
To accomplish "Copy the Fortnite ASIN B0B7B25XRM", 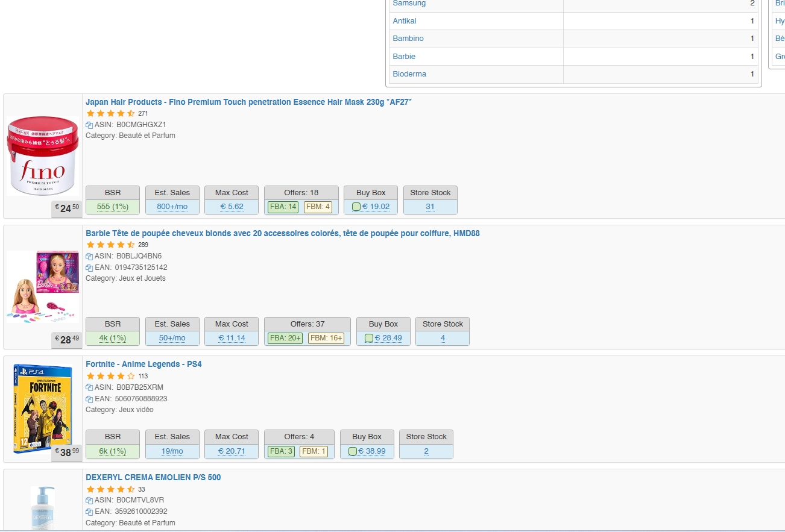I will coord(89,388).
